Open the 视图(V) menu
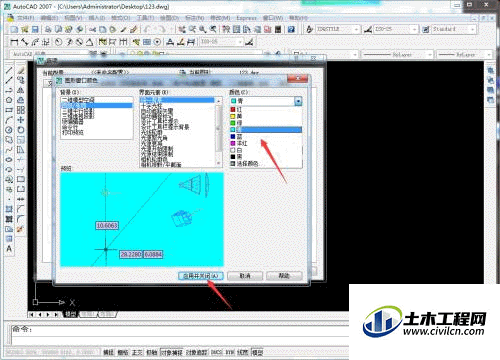The height and width of the screenshot is (360, 500). [x=73, y=18]
